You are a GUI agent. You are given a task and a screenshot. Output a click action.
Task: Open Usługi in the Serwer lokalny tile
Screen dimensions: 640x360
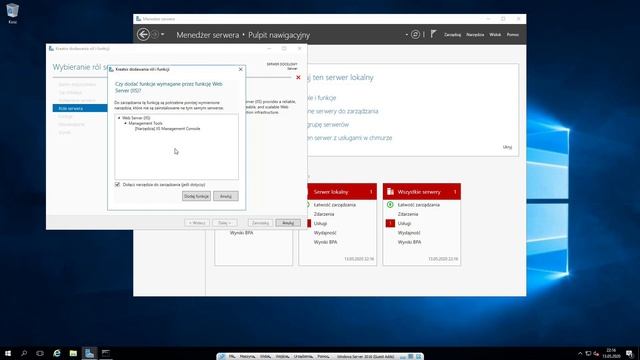point(320,224)
